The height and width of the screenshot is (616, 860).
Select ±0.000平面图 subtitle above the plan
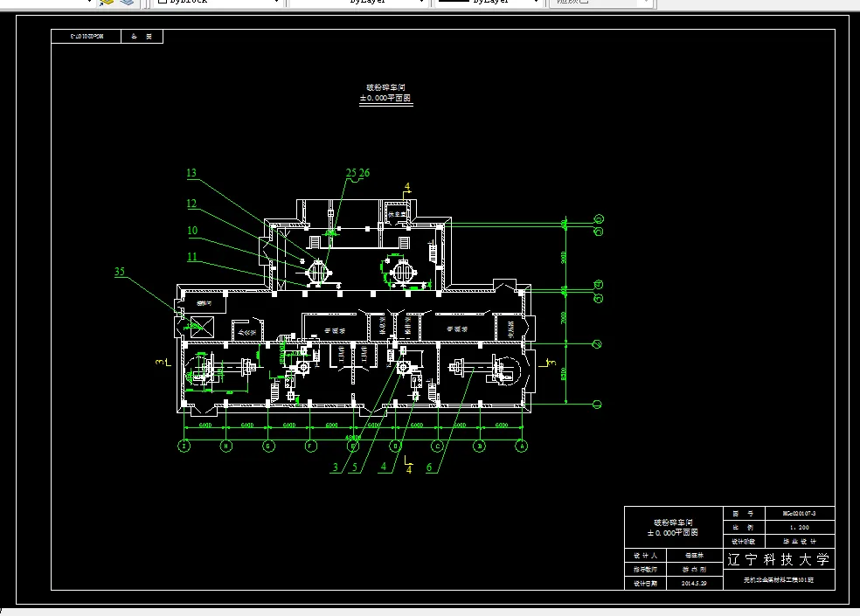click(x=385, y=98)
